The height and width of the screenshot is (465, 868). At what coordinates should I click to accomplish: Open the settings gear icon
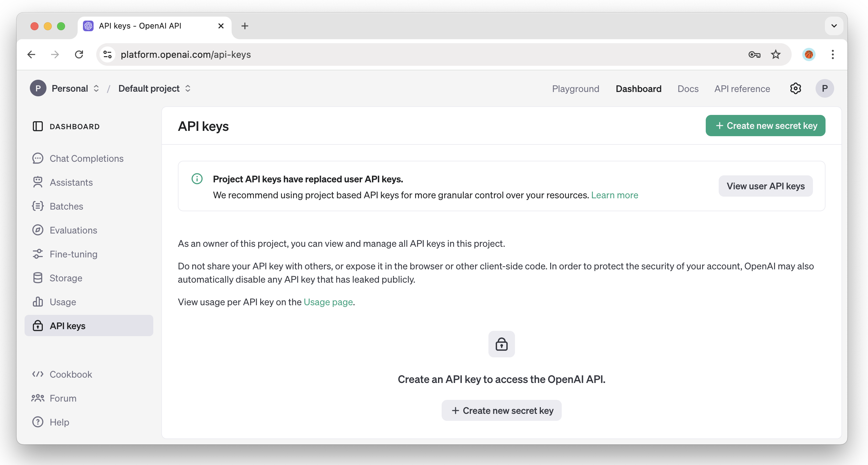coord(795,88)
